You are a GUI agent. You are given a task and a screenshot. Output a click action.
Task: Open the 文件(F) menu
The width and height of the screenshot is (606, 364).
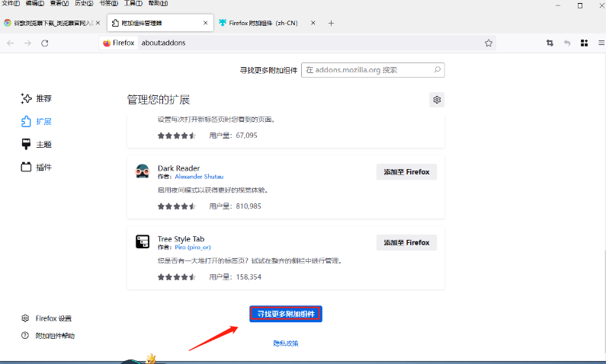tap(11, 4)
